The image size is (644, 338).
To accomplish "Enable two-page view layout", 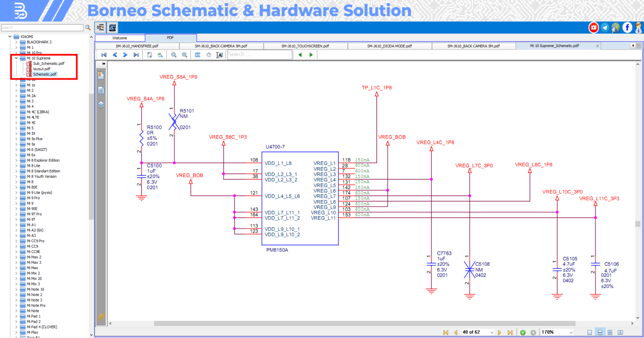I will click(621, 332).
